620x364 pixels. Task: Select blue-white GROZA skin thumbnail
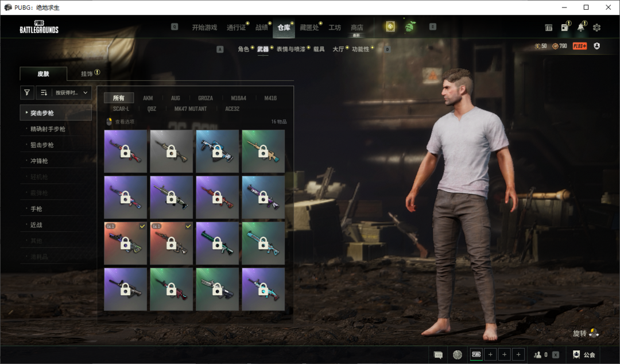point(217,151)
